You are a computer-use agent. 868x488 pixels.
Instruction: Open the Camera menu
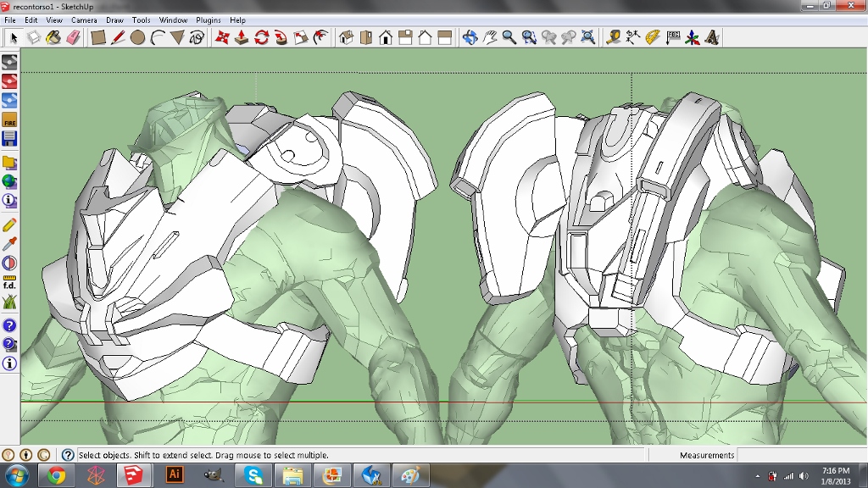tap(84, 19)
